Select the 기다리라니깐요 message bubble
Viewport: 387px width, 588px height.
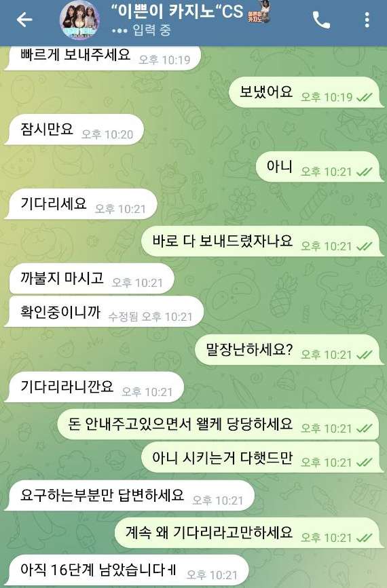(94, 387)
